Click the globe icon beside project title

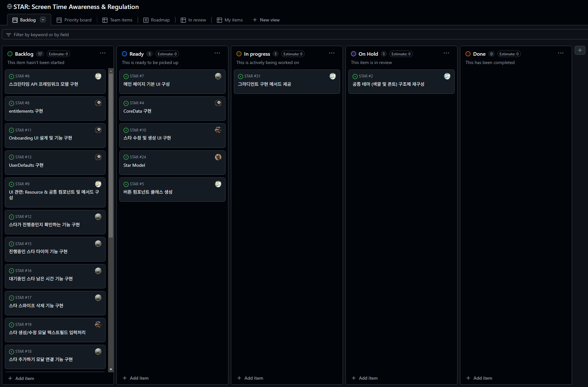tap(10, 7)
